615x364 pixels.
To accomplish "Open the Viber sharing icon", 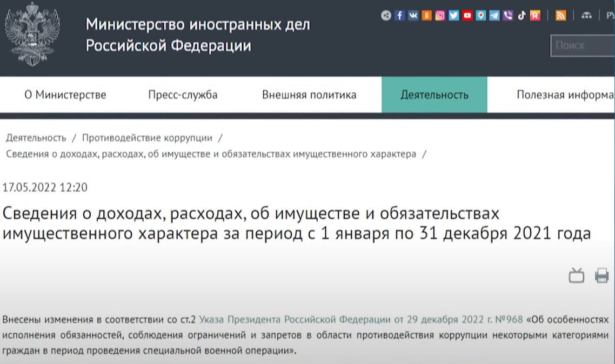I will [x=507, y=15].
